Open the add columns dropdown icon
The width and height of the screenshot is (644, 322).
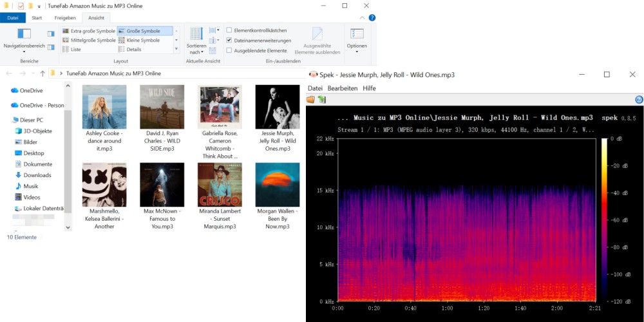click(x=214, y=40)
